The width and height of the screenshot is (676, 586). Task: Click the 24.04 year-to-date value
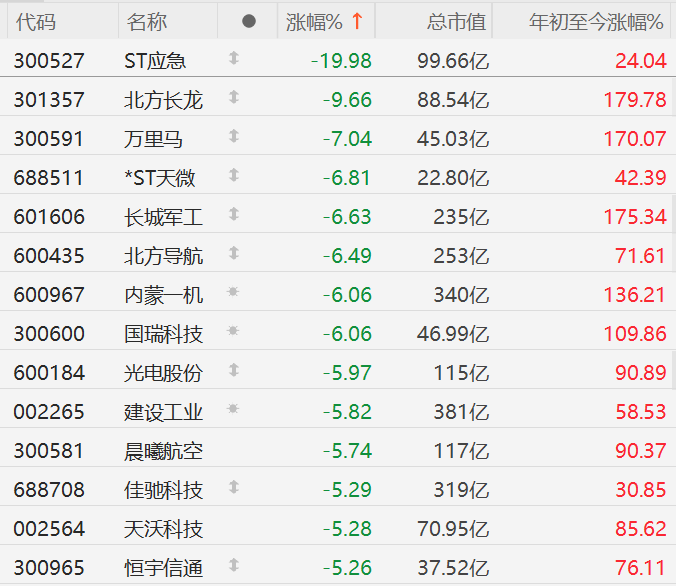641,61
